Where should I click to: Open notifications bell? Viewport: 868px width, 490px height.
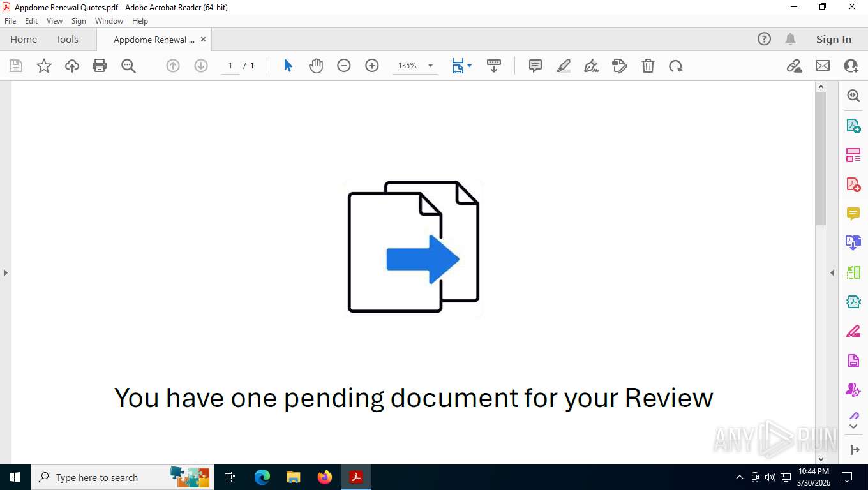click(790, 40)
